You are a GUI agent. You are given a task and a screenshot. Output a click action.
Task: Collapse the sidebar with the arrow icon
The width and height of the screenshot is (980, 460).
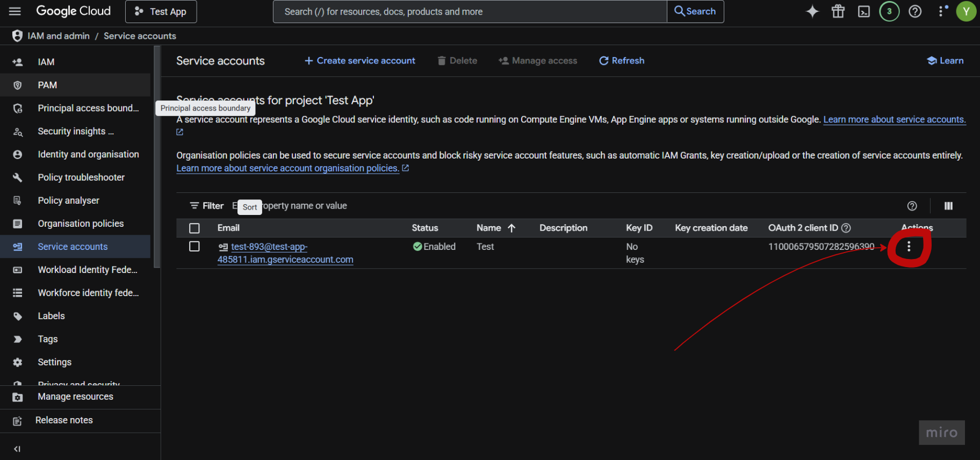17,449
